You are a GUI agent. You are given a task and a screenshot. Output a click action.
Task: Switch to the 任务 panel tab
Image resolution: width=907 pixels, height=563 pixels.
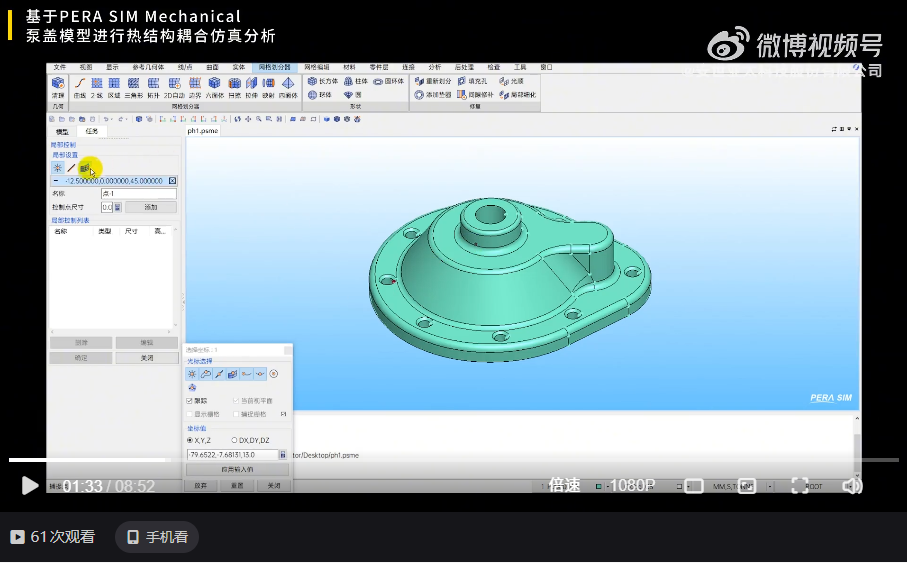click(91, 131)
